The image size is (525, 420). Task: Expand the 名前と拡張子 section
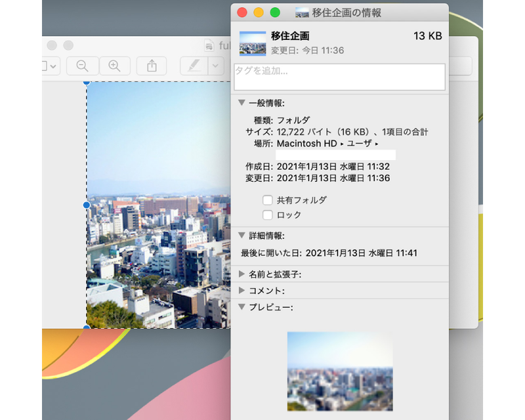pyautogui.click(x=241, y=274)
